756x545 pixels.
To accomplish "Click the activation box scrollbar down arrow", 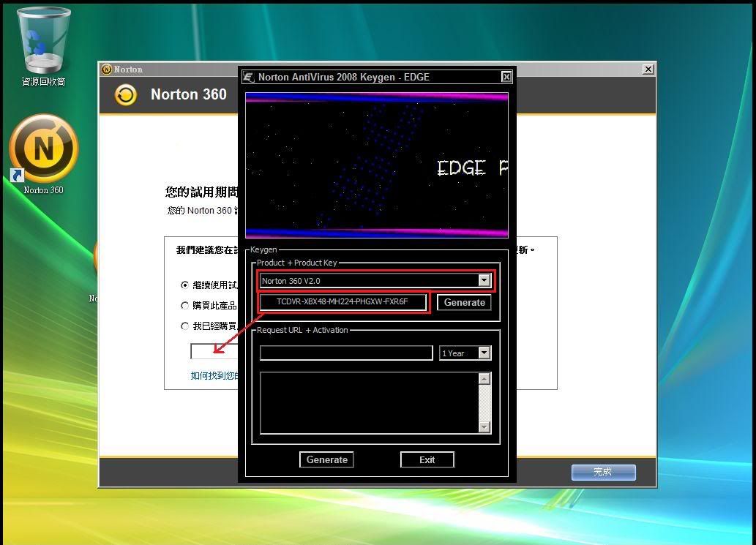I will click(484, 427).
